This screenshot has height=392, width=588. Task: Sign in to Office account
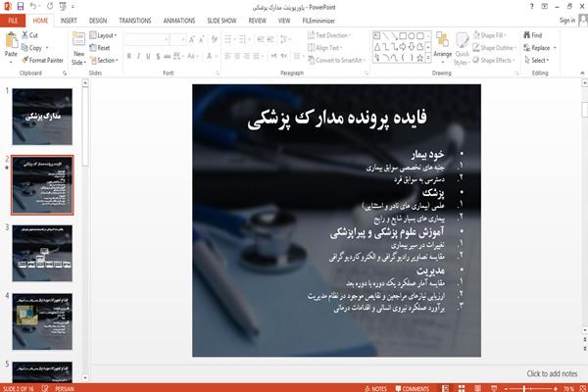[x=567, y=21]
